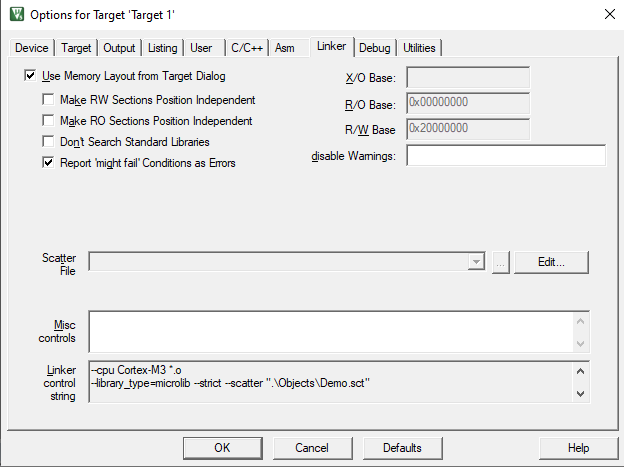The width and height of the screenshot is (624, 467).
Task: Click Linker control string scroll up arrow
Action: 580,371
